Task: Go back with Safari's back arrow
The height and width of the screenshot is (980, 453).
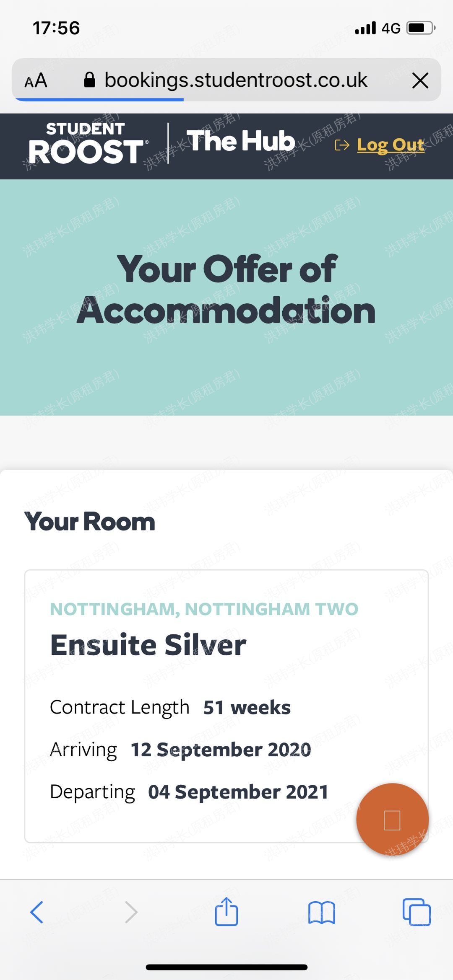Action: coord(36,912)
